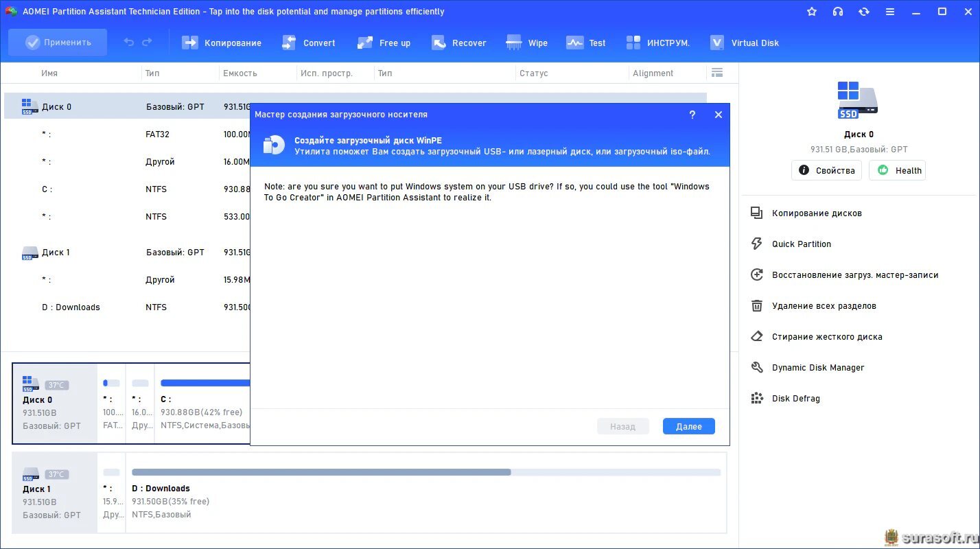Open the Virtual Disk tool
Image resolution: width=980 pixels, height=549 pixels.
[745, 43]
